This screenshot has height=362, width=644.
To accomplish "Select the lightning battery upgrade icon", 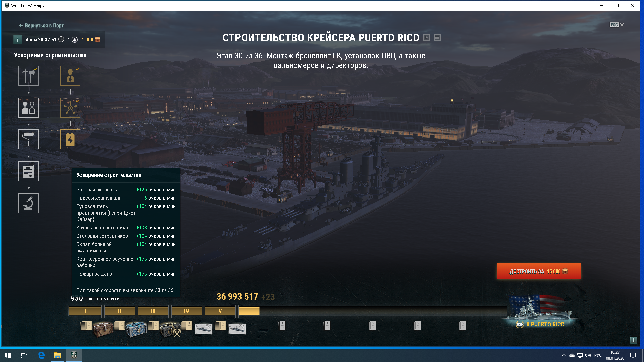I will click(70, 139).
